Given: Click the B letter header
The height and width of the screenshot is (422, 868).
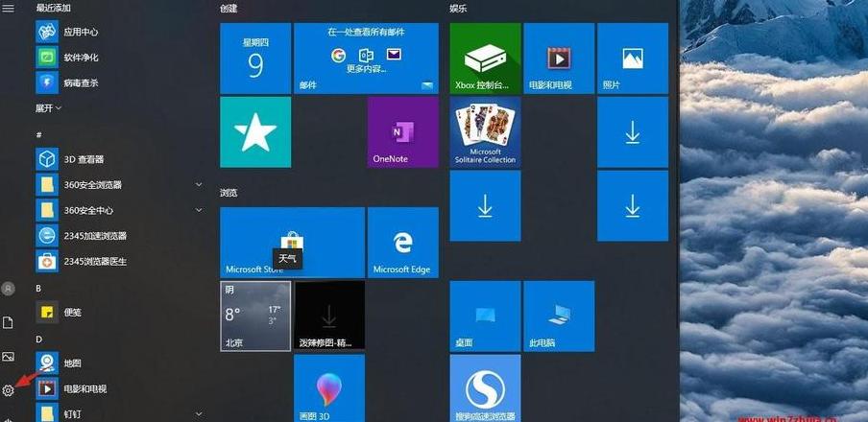Looking at the screenshot, I should click(38, 288).
